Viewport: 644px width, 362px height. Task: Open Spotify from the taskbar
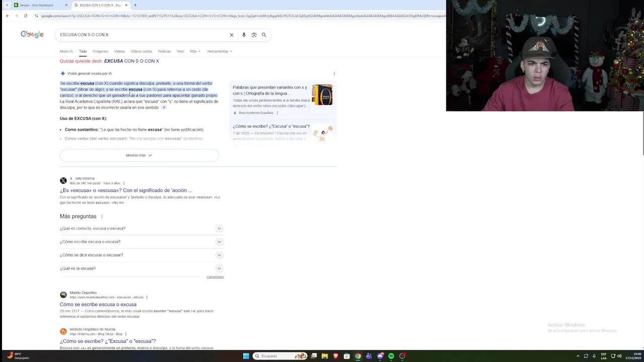(x=391, y=356)
